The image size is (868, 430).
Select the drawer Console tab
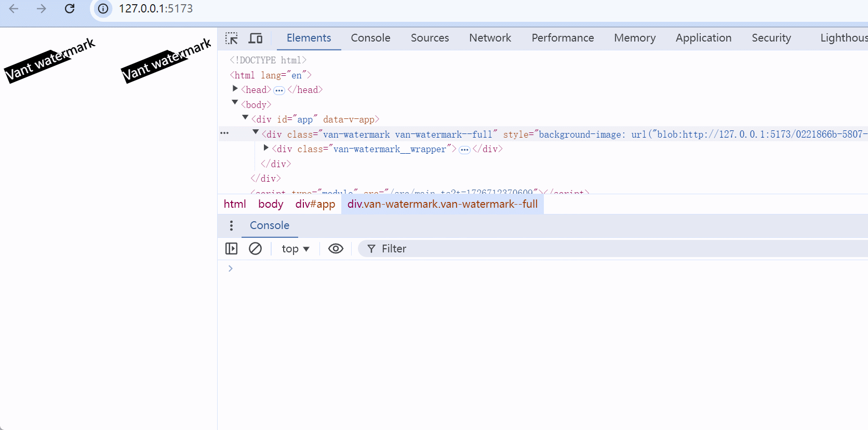pyautogui.click(x=270, y=225)
